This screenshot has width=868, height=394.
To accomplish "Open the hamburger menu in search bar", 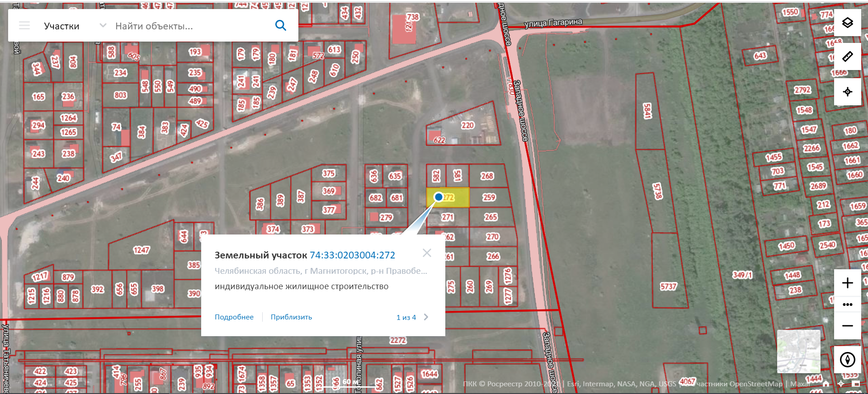I will click(24, 26).
